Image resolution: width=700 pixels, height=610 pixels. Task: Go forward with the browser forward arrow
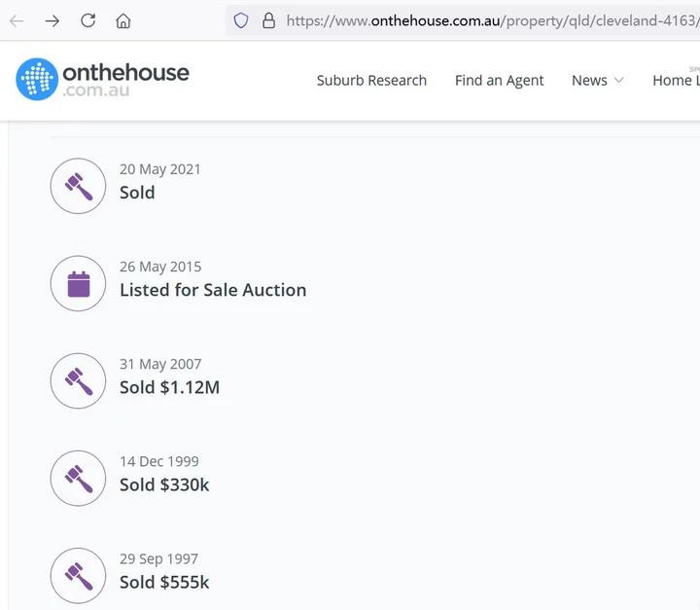coord(52,20)
